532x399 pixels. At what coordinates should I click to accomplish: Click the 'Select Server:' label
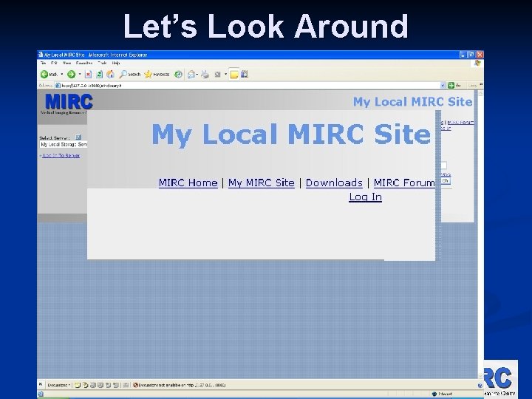click(x=55, y=137)
